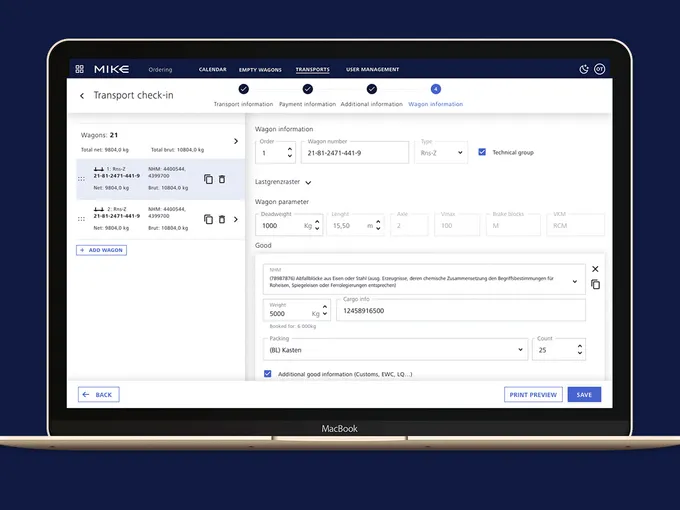
Task: Open the Empty Wagons tab
Action: (x=260, y=70)
